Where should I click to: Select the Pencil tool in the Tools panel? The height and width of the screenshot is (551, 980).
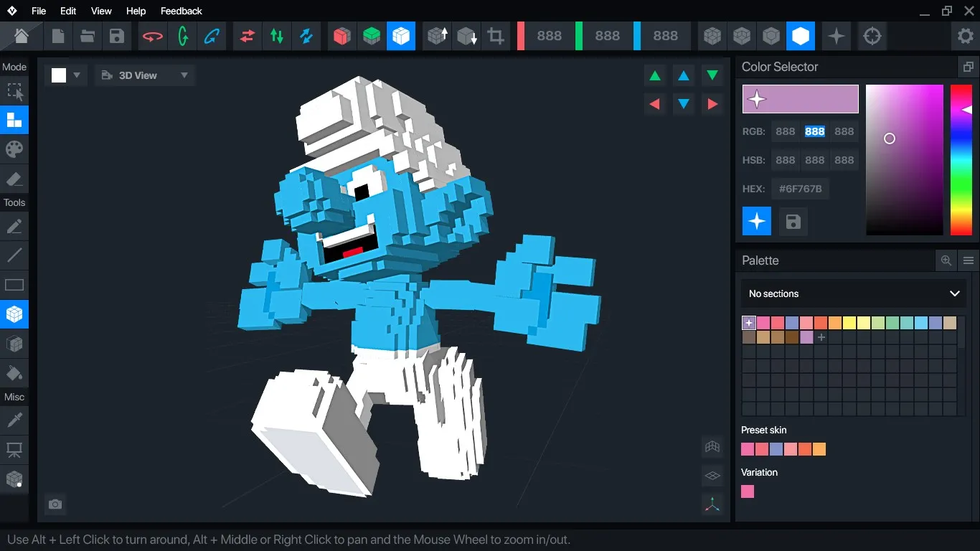[14, 227]
